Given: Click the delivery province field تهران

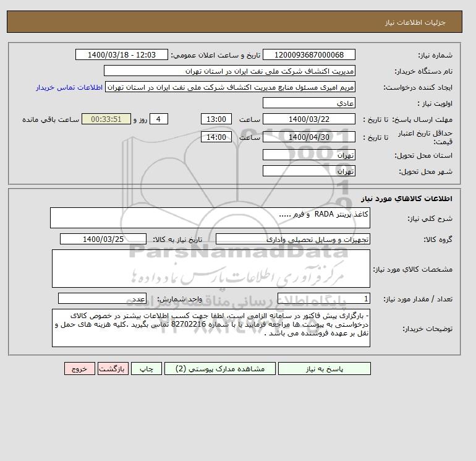Looking at the screenshot, I should 308,155.
